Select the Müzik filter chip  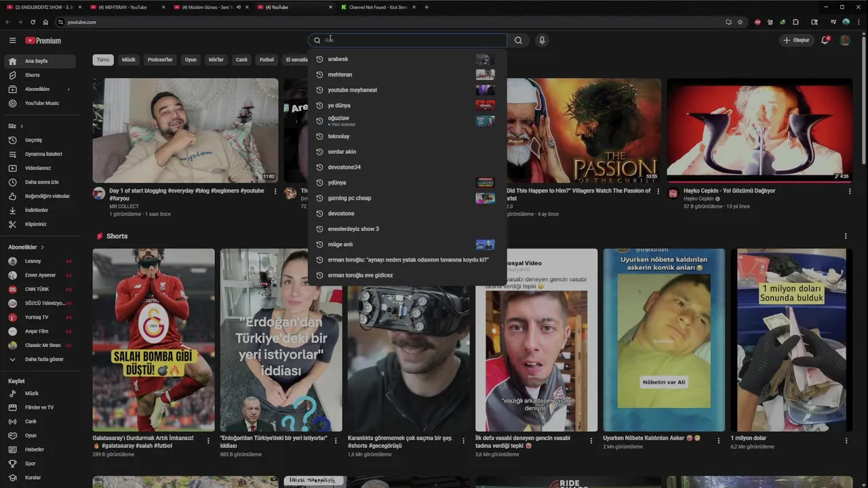pyautogui.click(x=129, y=60)
